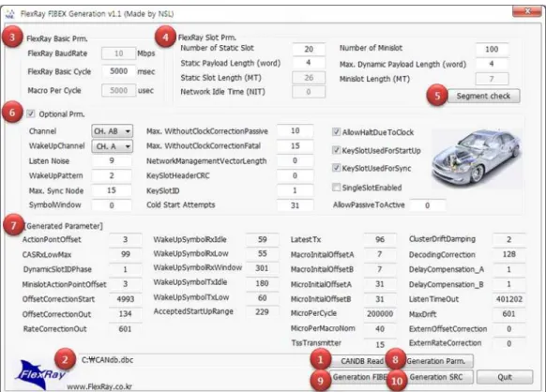The width and height of the screenshot is (546, 392).
Task: Click the KeySlotID field
Action: 295,190
